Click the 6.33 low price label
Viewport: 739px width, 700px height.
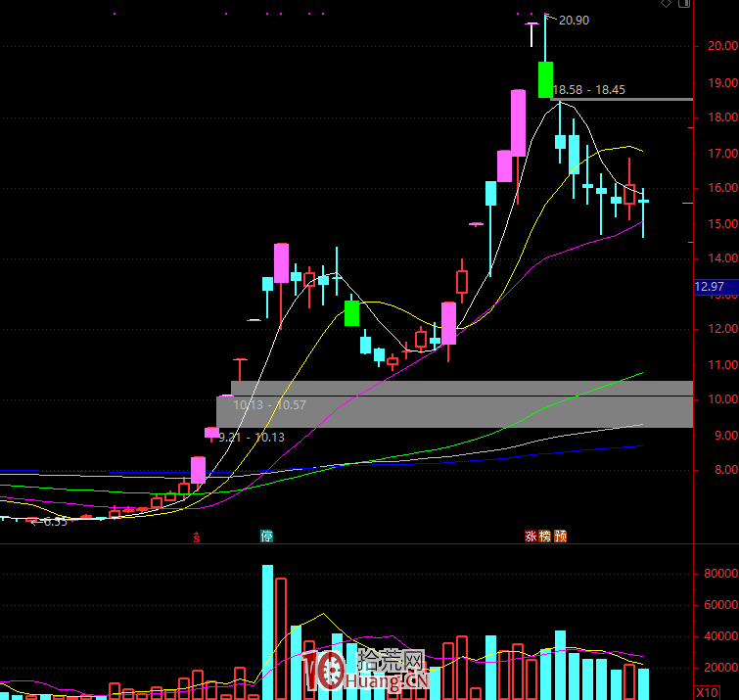click(x=55, y=522)
